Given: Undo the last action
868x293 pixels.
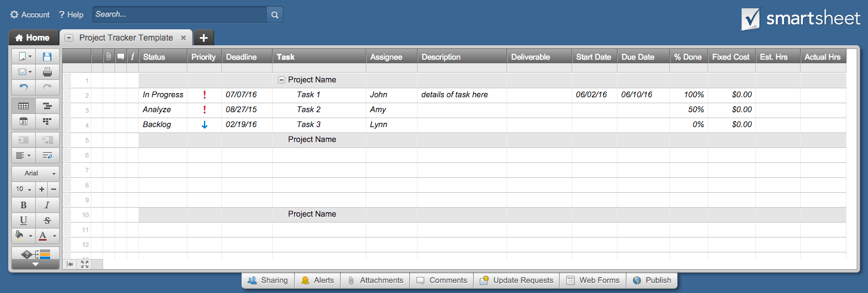Looking at the screenshot, I should tap(23, 88).
